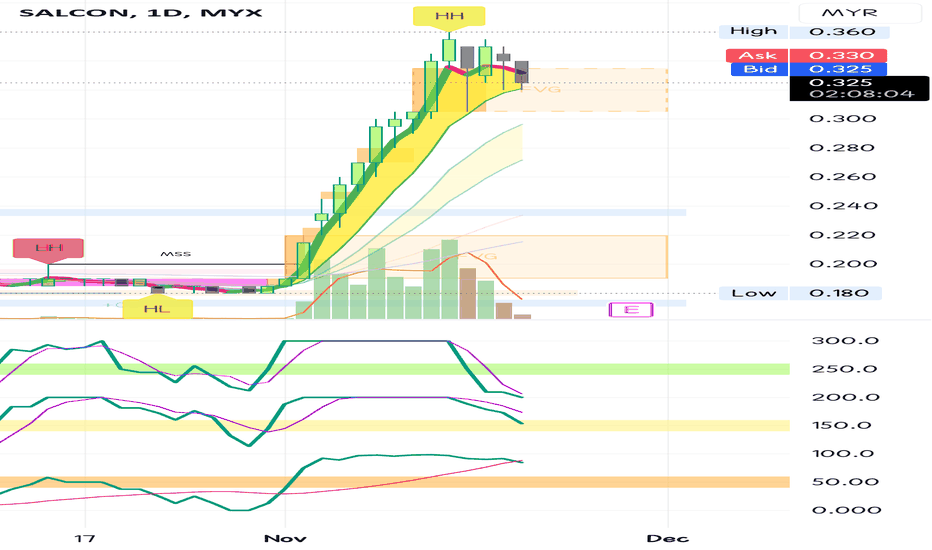The width and height of the screenshot is (932, 550).
Task: Click the red Ask label
Action: click(757, 55)
